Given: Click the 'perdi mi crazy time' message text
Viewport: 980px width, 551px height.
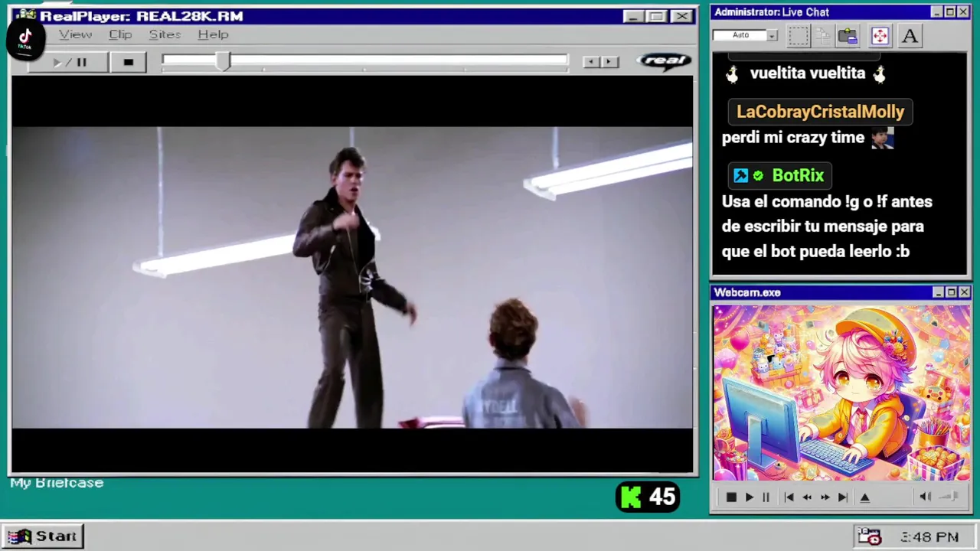Looking at the screenshot, I should [793, 138].
